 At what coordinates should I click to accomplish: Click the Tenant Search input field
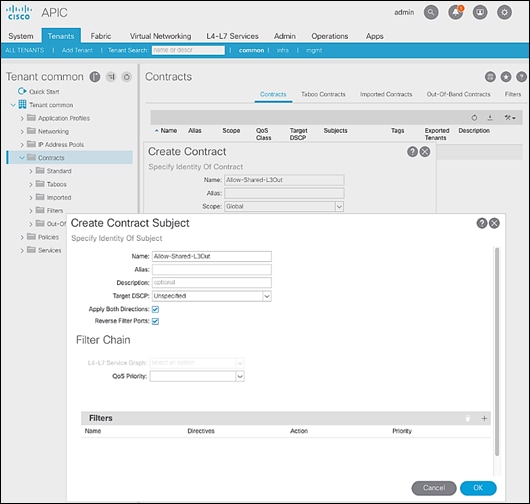(x=188, y=50)
